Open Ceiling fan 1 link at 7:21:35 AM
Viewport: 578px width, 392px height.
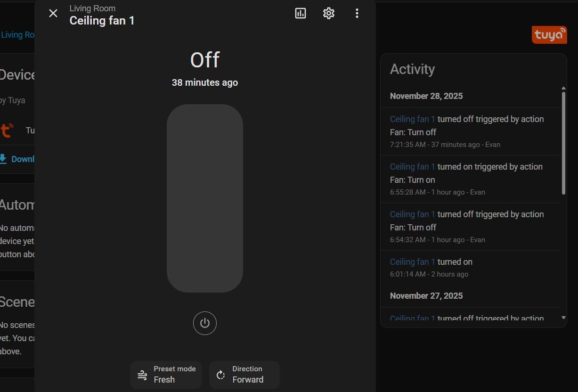[413, 119]
